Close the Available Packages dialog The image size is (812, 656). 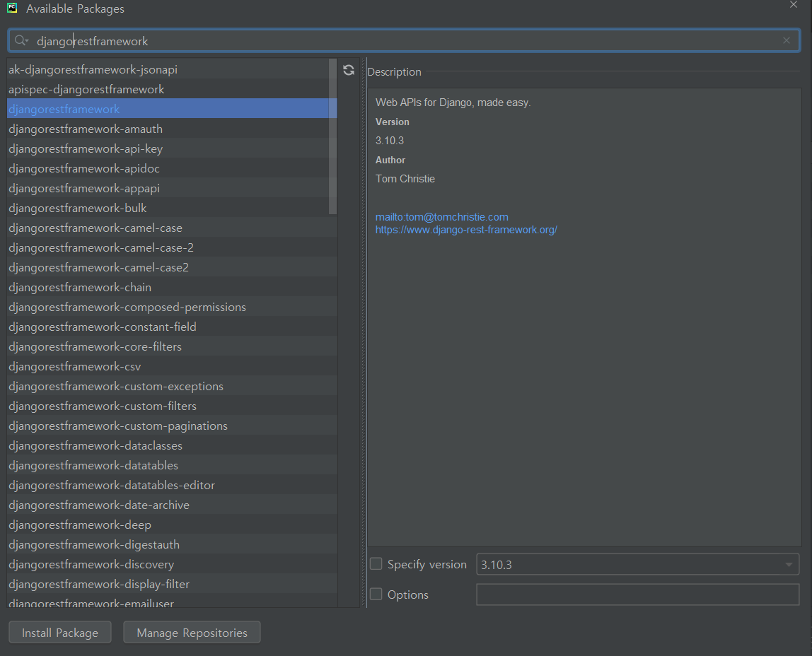794,5
